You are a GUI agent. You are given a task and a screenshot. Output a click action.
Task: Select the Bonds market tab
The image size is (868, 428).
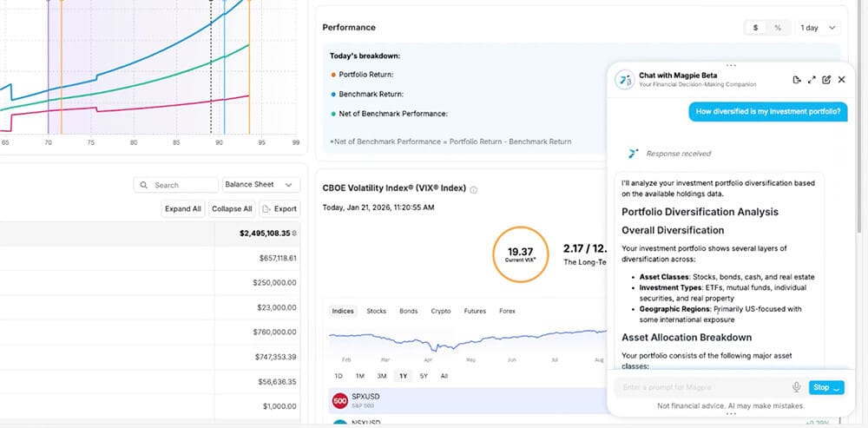pyautogui.click(x=409, y=311)
